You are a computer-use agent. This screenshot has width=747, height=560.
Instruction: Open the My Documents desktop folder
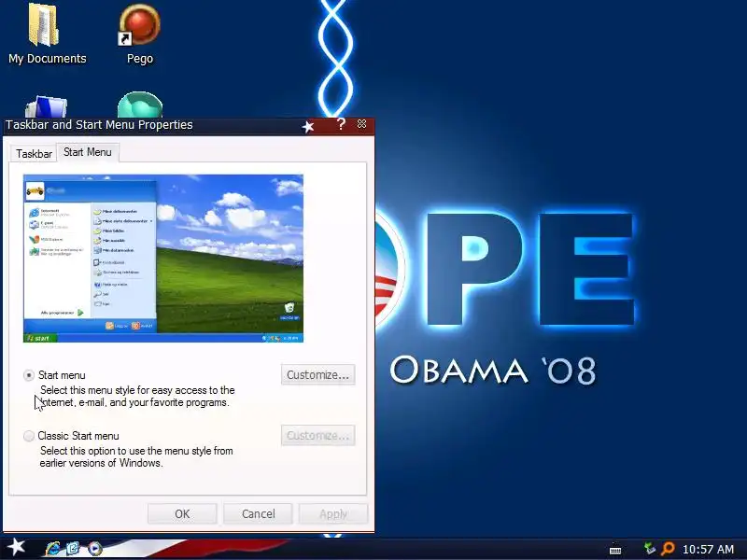47,35
